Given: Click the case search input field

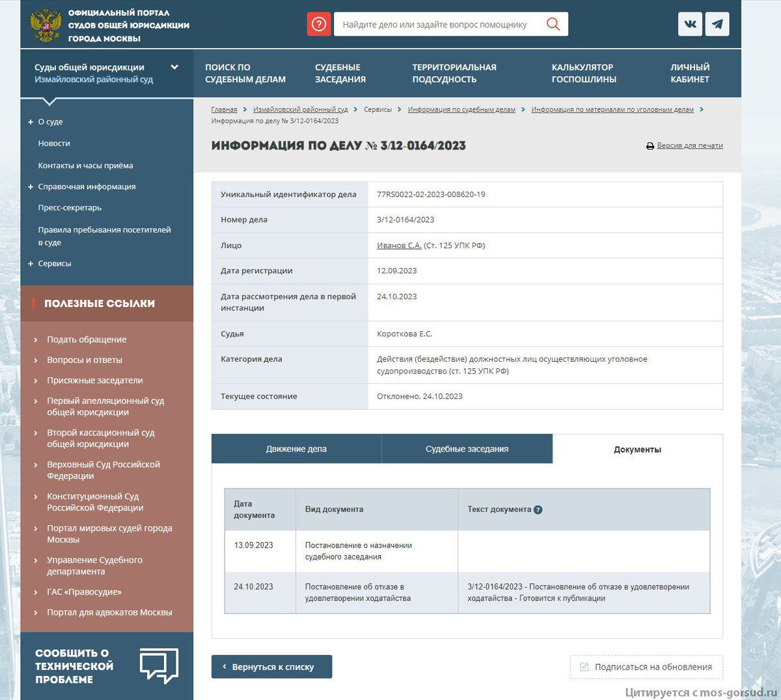Looking at the screenshot, I should 443,23.
